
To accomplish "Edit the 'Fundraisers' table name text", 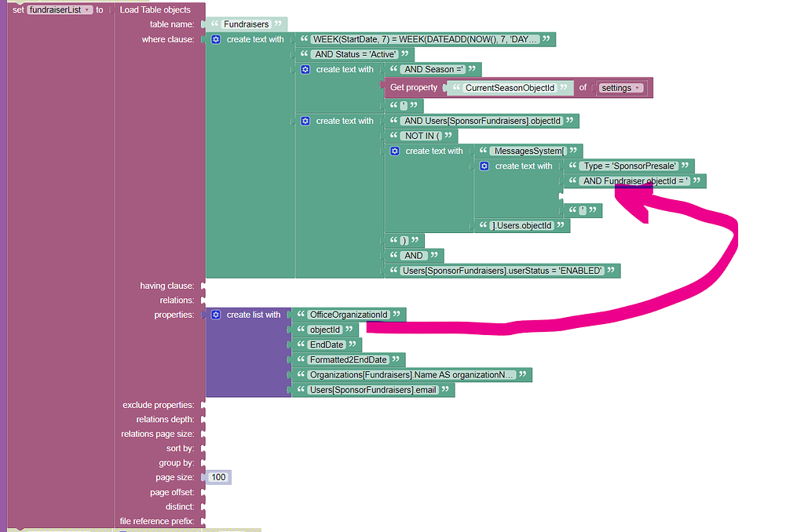I will pyautogui.click(x=246, y=24).
